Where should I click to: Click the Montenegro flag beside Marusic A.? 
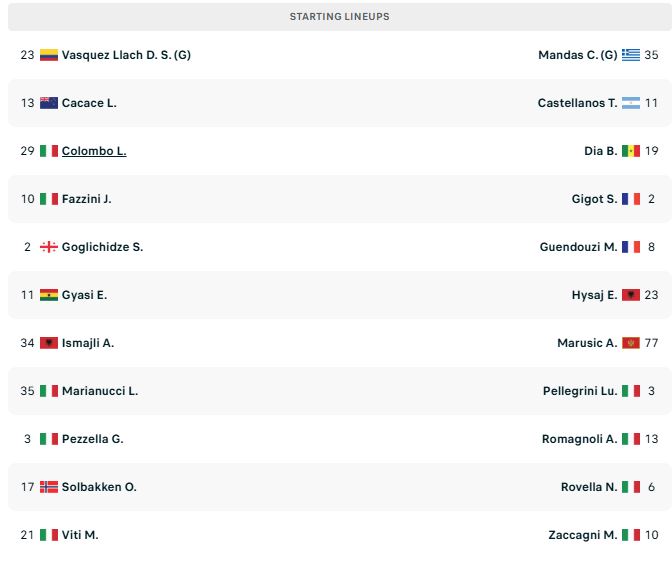(x=631, y=343)
